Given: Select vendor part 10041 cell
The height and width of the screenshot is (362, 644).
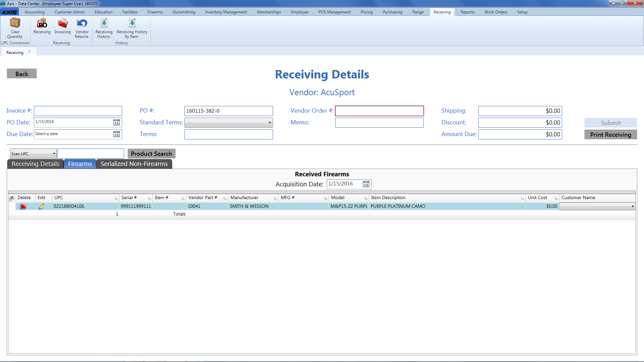Looking at the screenshot, I should (207, 206).
